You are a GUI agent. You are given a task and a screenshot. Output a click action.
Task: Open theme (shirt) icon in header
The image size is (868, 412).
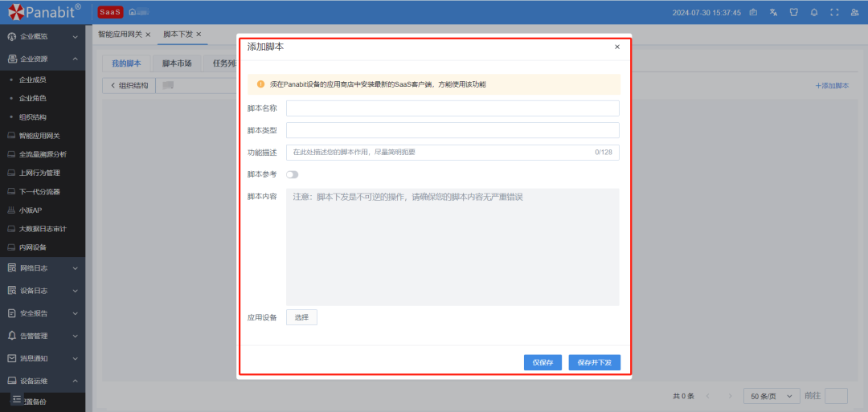coord(793,12)
